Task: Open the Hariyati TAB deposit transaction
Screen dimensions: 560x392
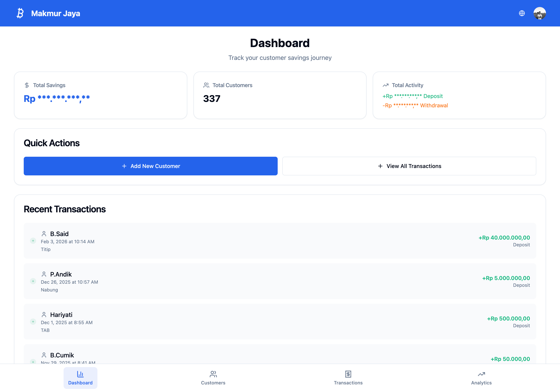Action: point(280,321)
